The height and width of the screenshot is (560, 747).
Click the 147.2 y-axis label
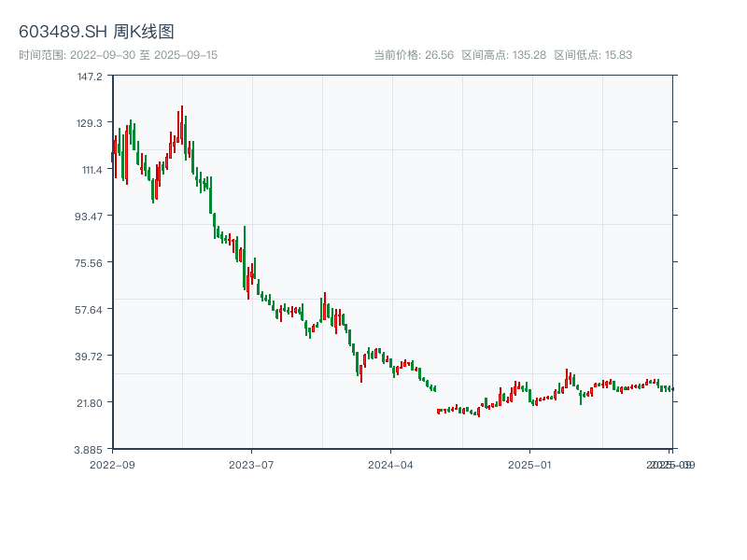90,77
